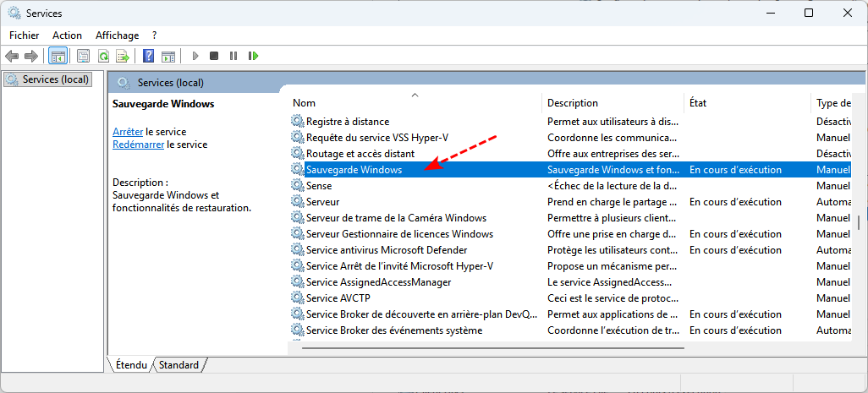
Task: Click gear icon of Service Arrêt de l'invité
Action: click(298, 266)
